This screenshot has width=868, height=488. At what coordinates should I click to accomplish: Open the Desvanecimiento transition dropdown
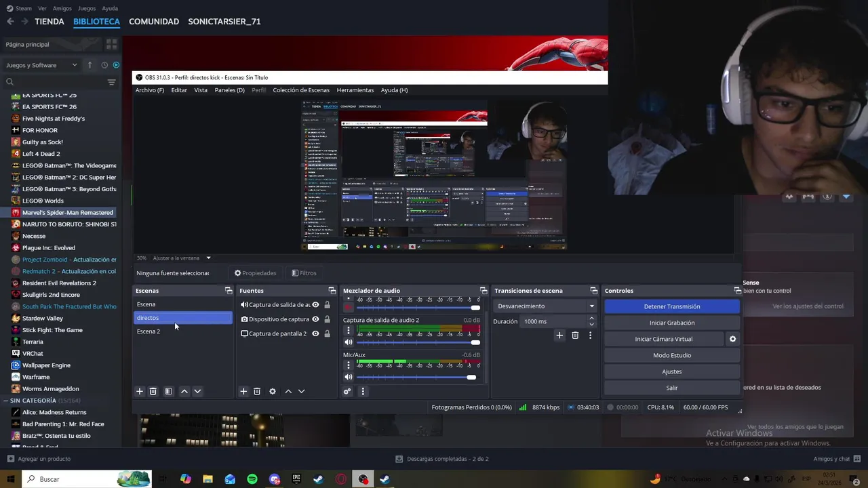[545, 306]
